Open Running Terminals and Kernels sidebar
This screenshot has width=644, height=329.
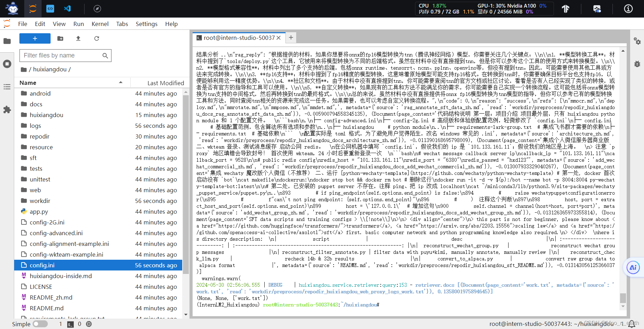click(7, 64)
